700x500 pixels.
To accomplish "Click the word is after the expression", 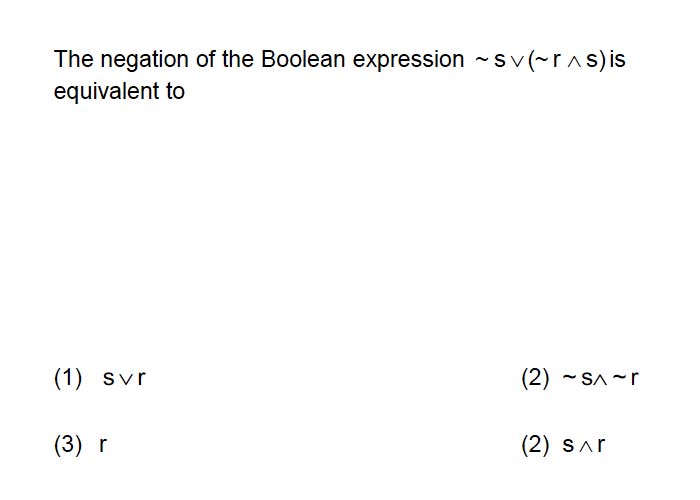I will pos(617,60).
